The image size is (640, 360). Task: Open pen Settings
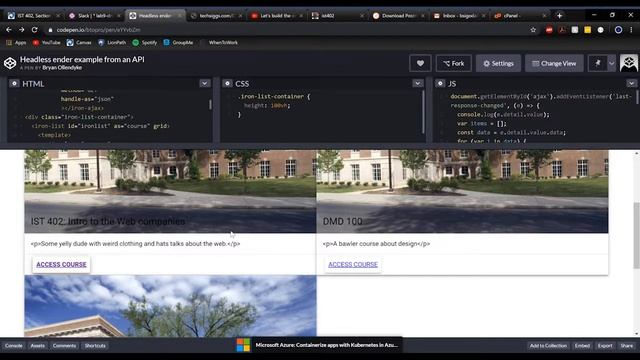click(x=498, y=63)
